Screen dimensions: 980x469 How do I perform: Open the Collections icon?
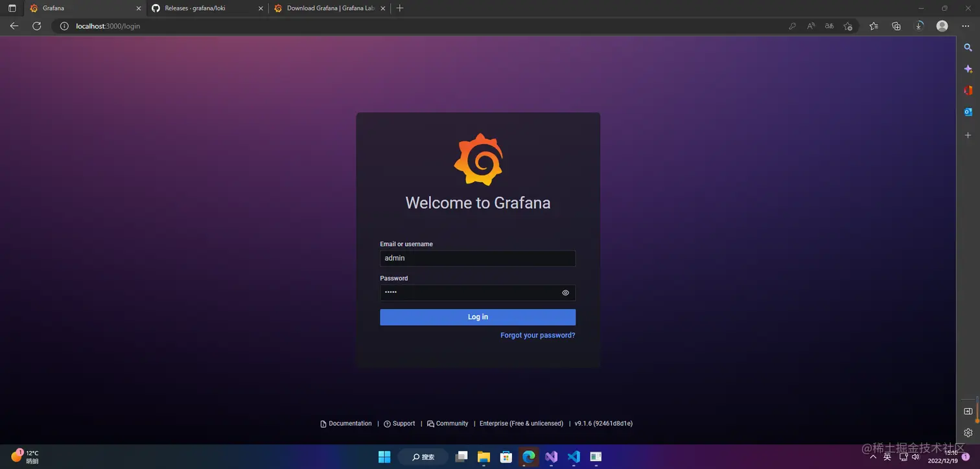click(x=896, y=27)
